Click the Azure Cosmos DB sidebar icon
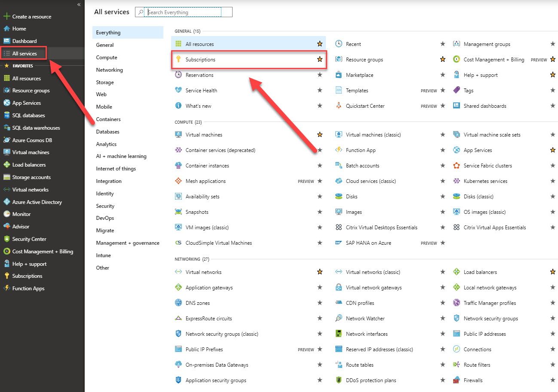Screen dimensions: 558x392 (6, 140)
